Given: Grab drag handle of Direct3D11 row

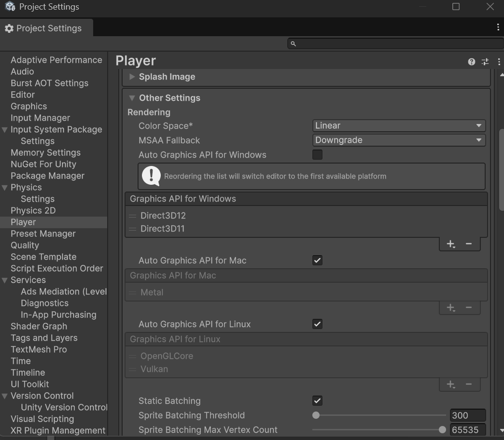Looking at the screenshot, I should (132, 229).
